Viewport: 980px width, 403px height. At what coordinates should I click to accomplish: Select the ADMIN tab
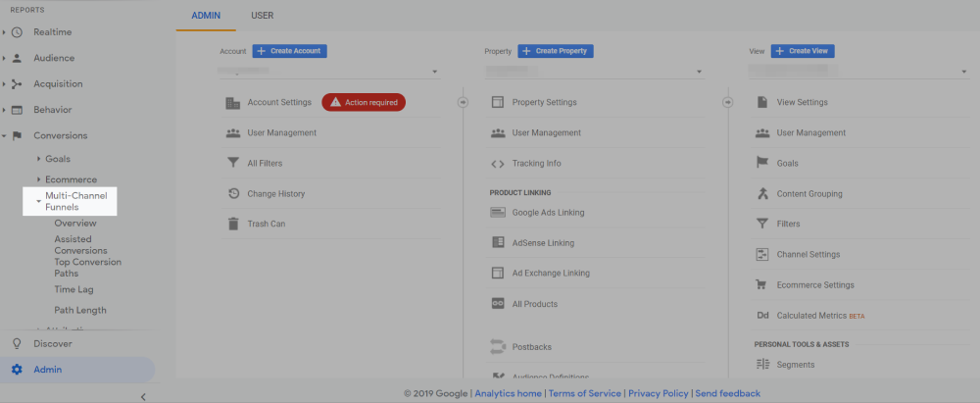point(206,16)
